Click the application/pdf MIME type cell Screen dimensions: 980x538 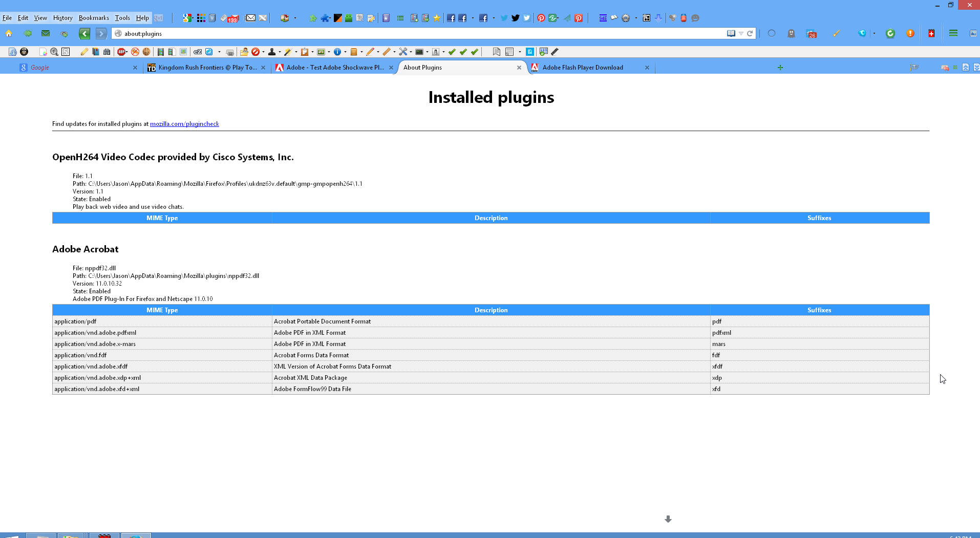(x=162, y=321)
